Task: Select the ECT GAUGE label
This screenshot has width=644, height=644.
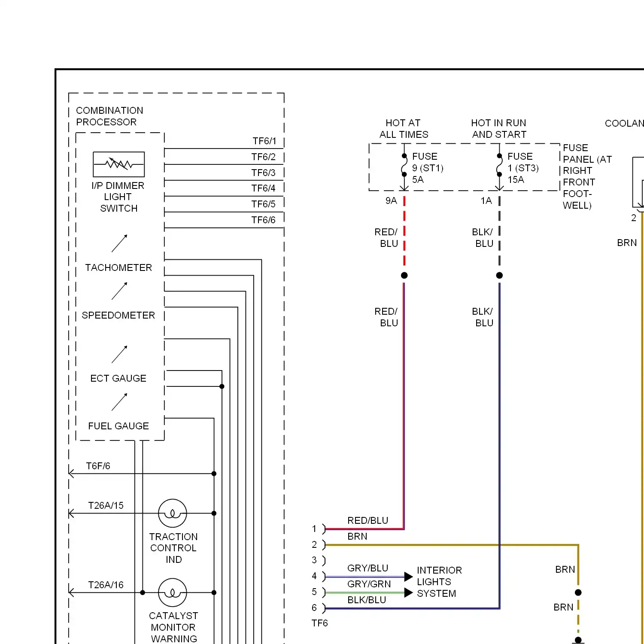Action: coord(118,378)
